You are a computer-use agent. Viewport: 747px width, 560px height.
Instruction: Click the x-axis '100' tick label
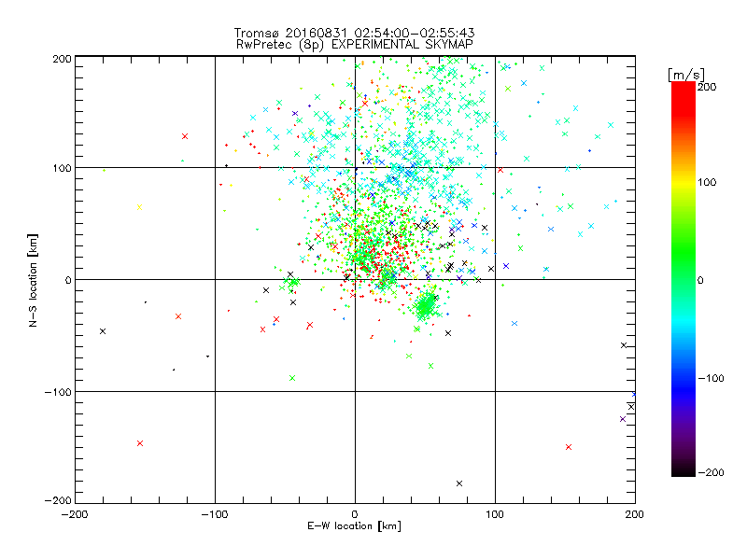coord(495,515)
